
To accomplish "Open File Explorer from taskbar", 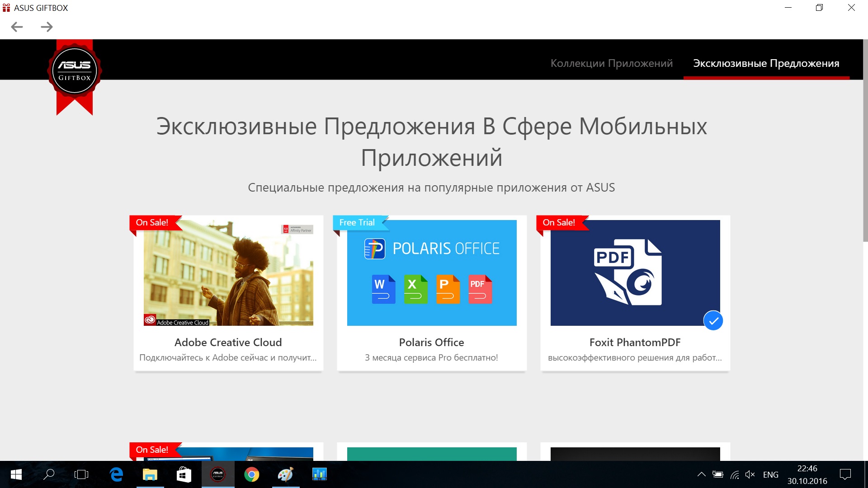I will click(x=150, y=474).
